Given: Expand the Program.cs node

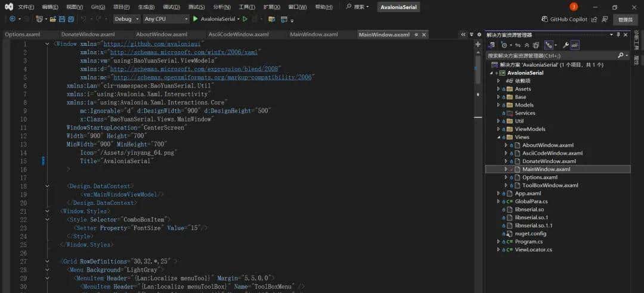Looking at the screenshot, I should click(x=499, y=242).
